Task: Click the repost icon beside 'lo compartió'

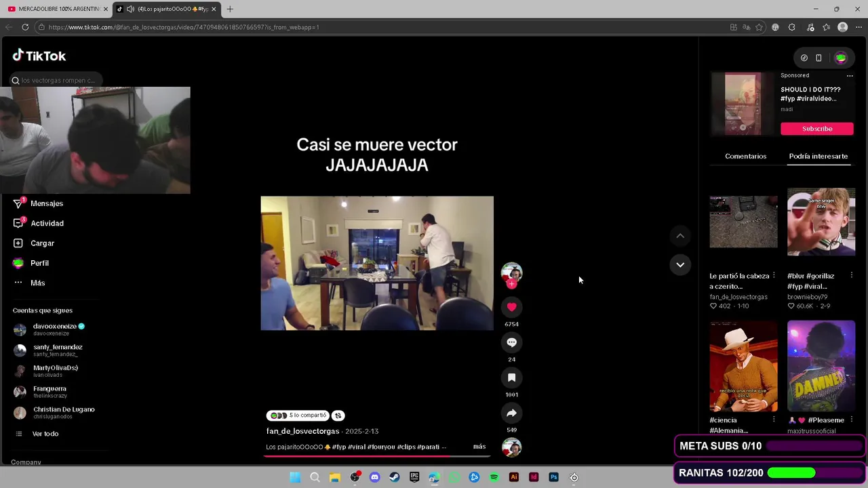Action: [338, 415]
